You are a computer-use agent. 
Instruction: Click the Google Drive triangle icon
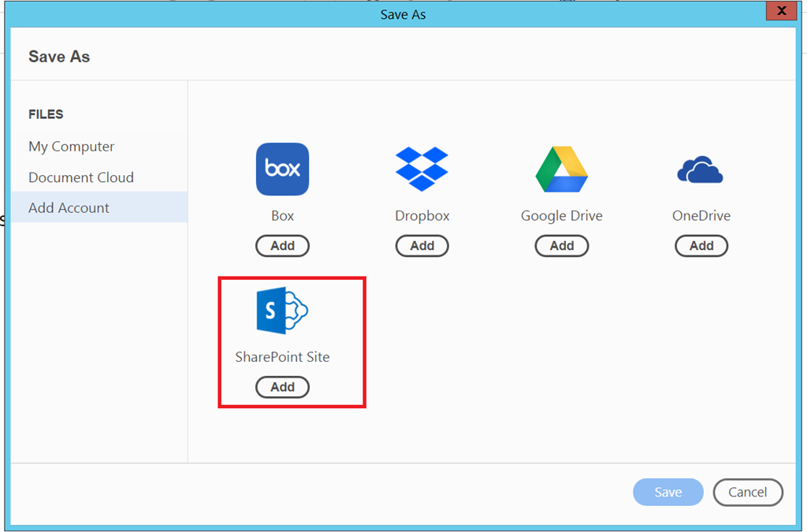pyautogui.click(x=561, y=169)
